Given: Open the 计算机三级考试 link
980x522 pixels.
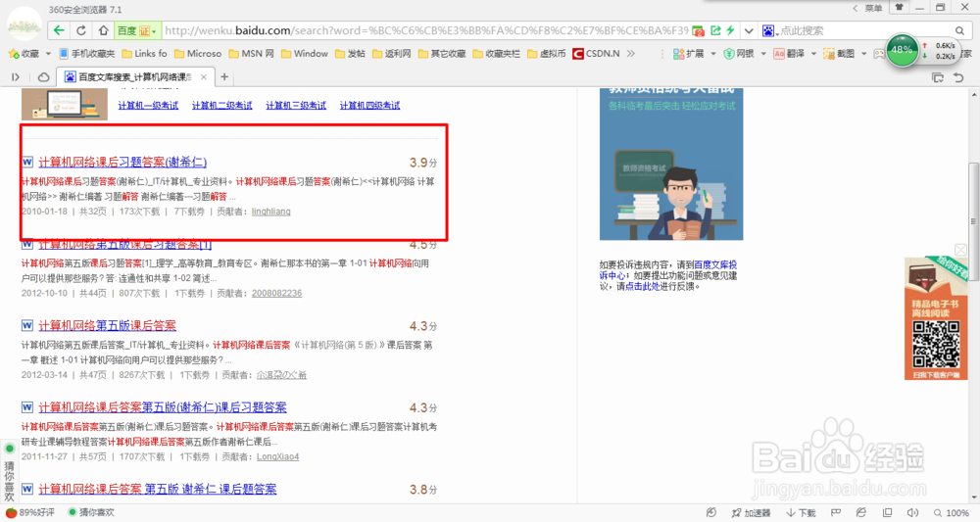Looking at the screenshot, I should coord(296,106).
